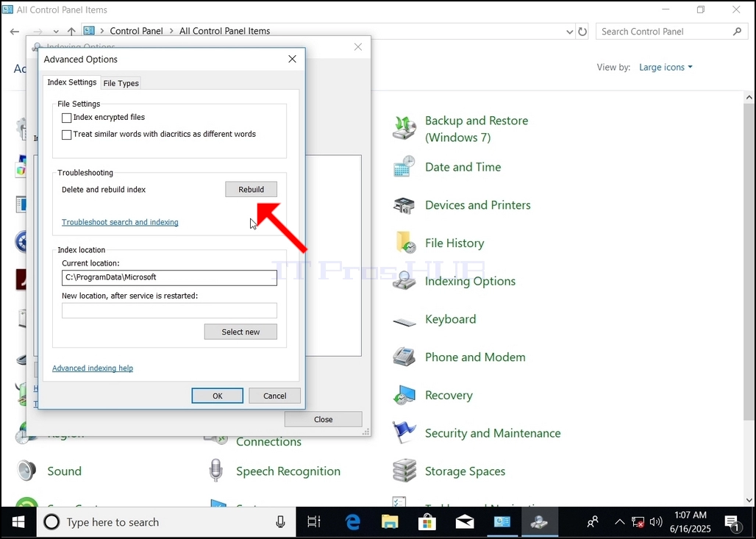This screenshot has height=539, width=756.
Task: Open the Windows Start menu
Action: 18,522
